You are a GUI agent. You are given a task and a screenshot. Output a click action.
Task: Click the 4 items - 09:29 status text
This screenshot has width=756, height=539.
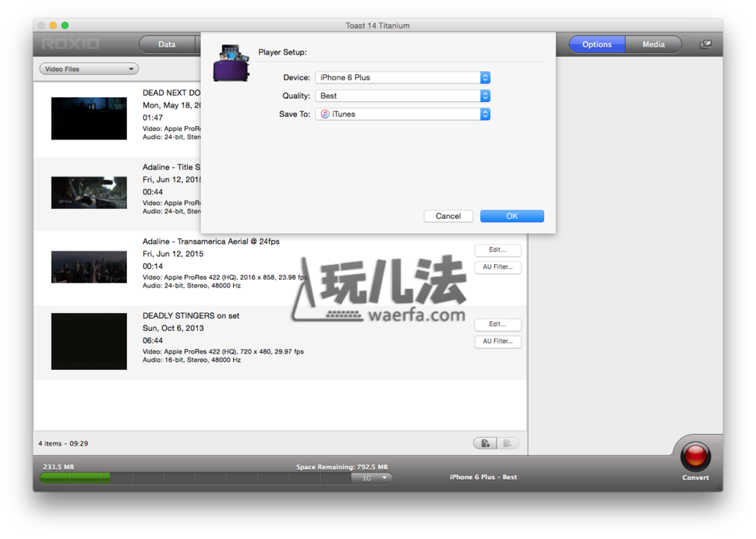tap(63, 444)
